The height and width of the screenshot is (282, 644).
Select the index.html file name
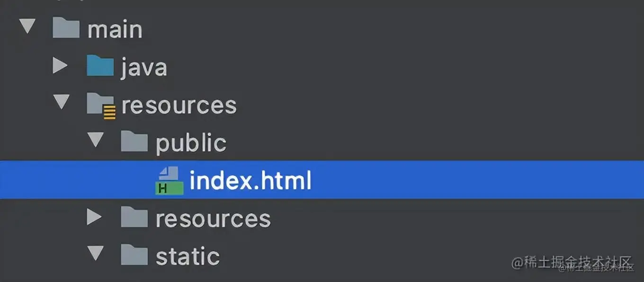point(250,181)
